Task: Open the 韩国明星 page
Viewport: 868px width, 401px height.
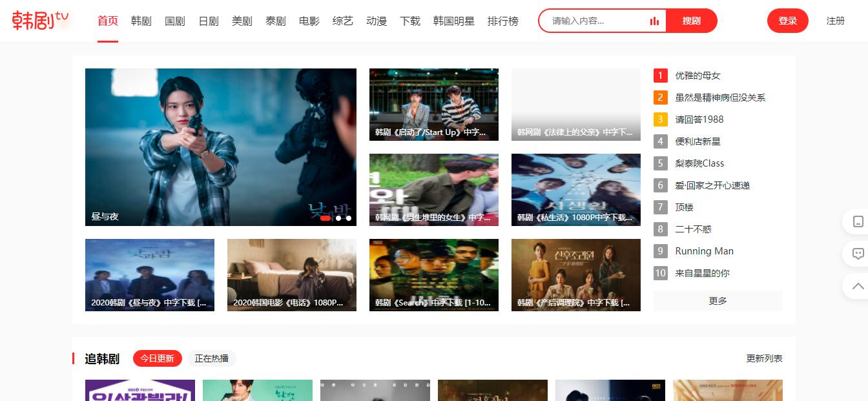Action: (x=454, y=21)
